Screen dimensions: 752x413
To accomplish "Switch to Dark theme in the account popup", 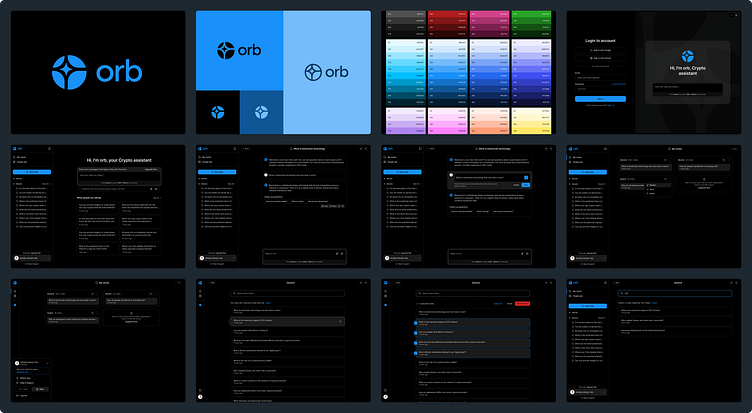I will tap(40, 389).
